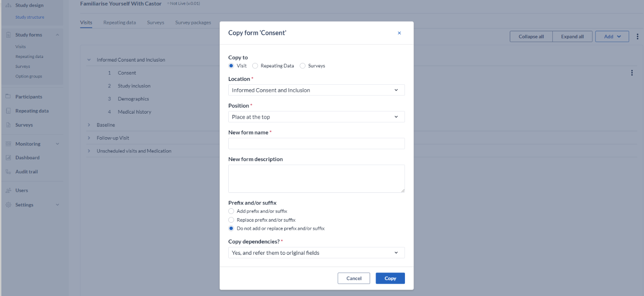Open kebab menu beside Add button
The image size is (644, 296).
638,37
